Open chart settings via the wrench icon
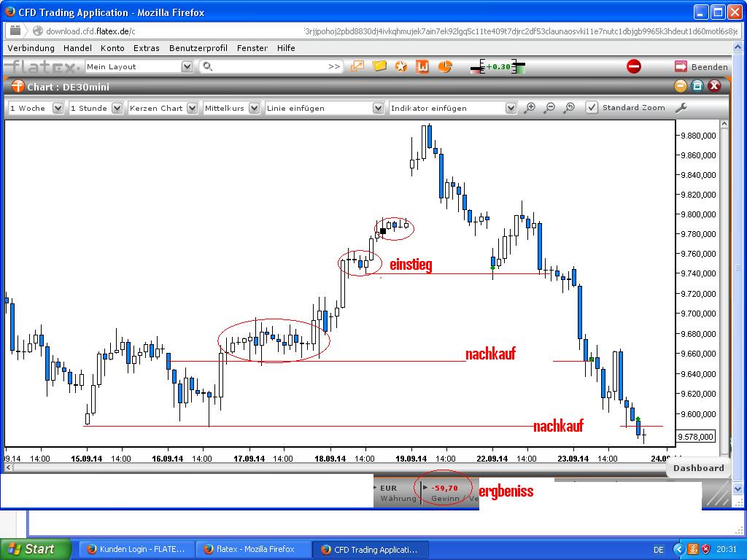Viewport: 747px width, 560px height. (x=681, y=108)
